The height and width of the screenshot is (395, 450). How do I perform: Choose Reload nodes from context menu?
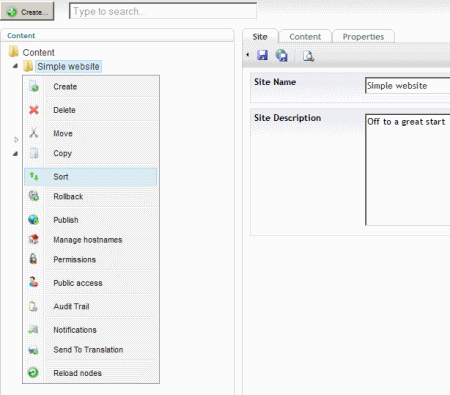tap(91, 373)
